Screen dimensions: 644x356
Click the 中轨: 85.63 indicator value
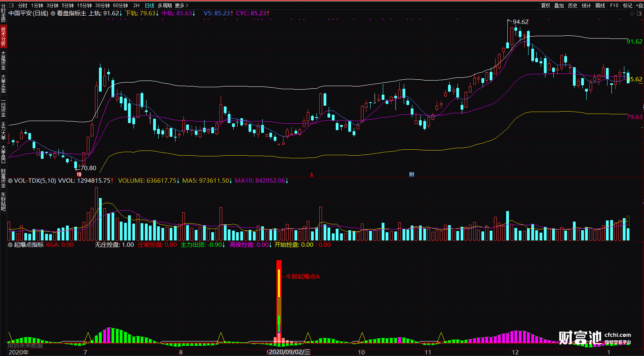click(179, 13)
